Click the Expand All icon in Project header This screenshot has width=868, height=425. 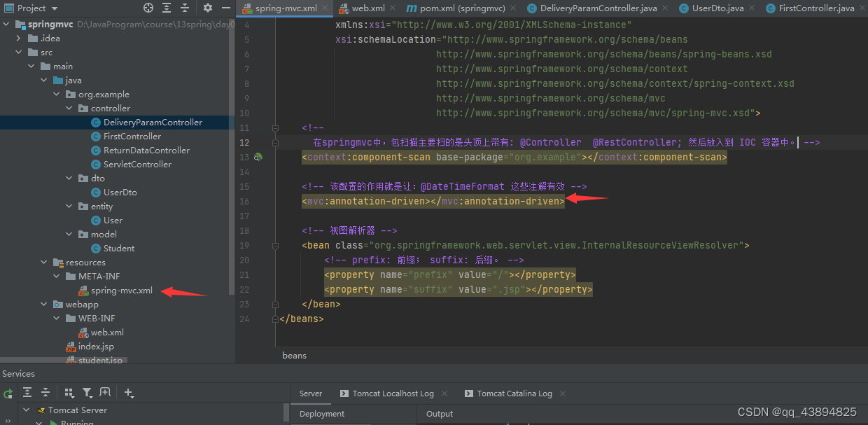(x=168, y=8)
